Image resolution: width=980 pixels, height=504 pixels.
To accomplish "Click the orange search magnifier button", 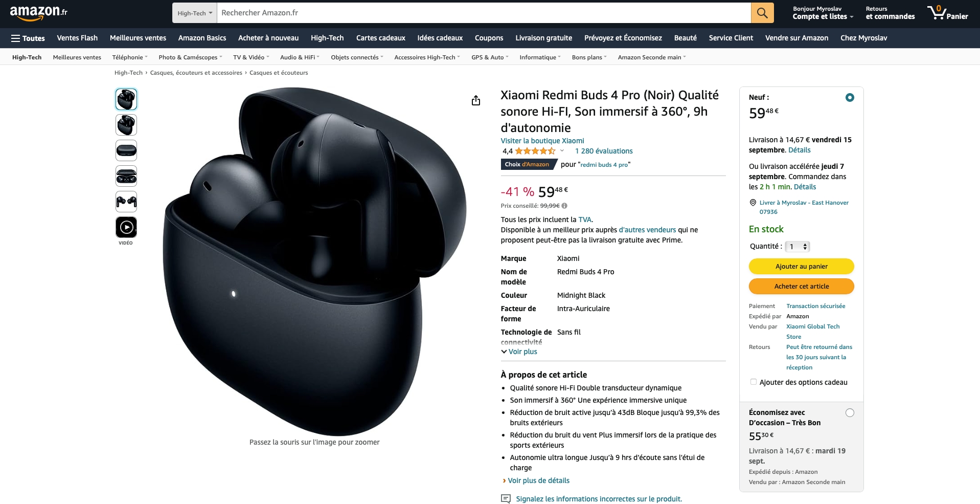I will 762,13.
